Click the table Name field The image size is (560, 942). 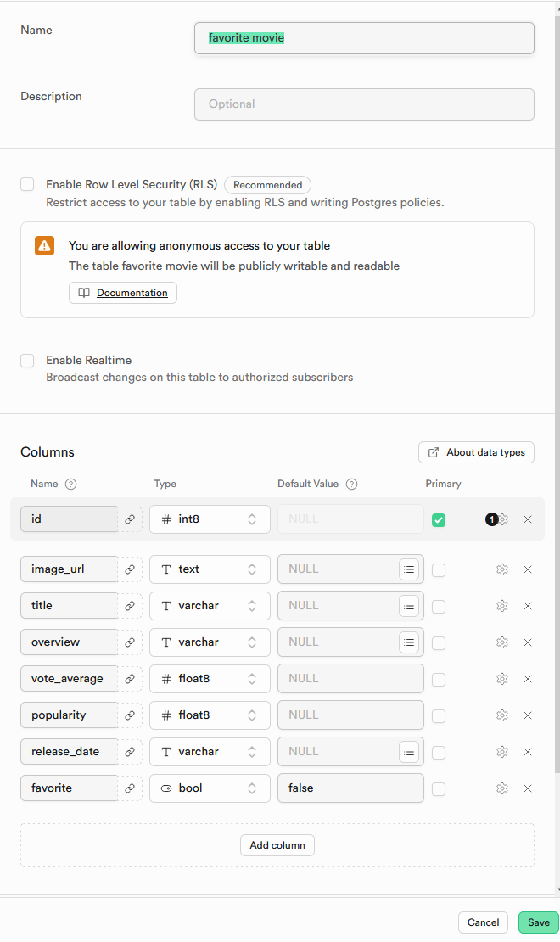(364, 38)
